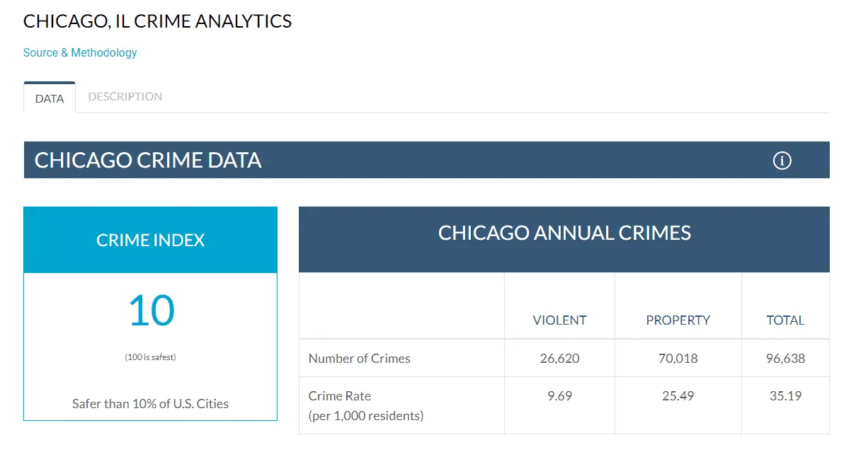The width and height of the screenshot is (868, 452).
Task: Open the Source & Methodology link
Action: [80, 52]
